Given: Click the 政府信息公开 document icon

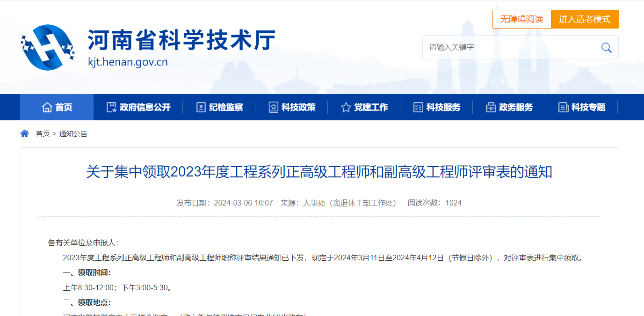Looking at the screenshot, I should [111, 107].
